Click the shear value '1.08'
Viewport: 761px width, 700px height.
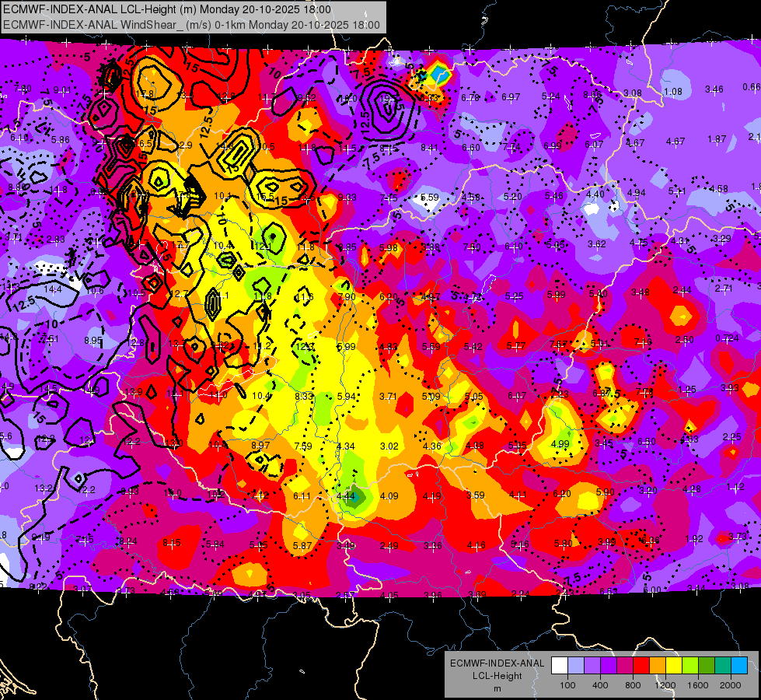coord(673,91)
